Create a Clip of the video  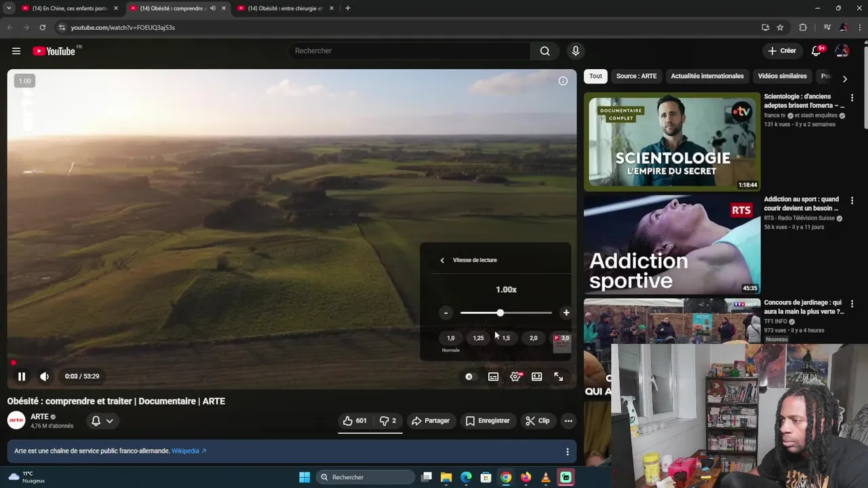point(538,421)
